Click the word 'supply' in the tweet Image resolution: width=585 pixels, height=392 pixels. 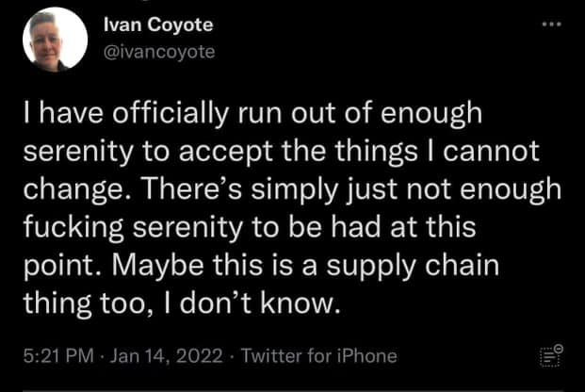click(x=371, y=266)
